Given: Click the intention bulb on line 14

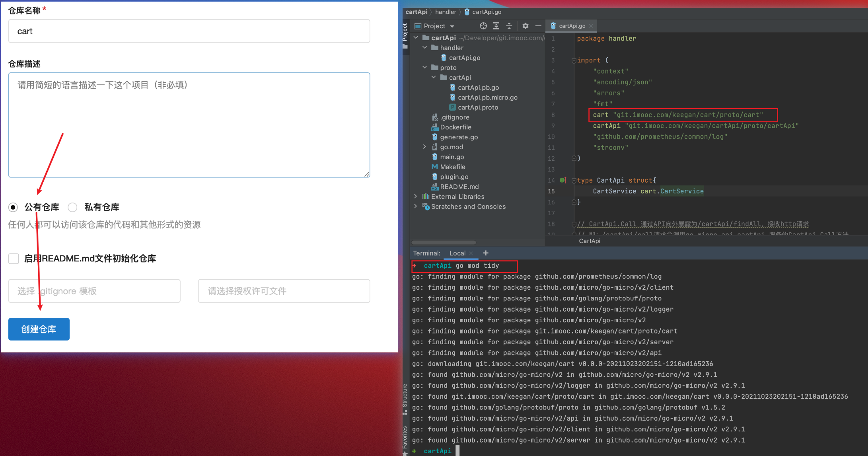Looking at the screenshot, I should 562,180.
